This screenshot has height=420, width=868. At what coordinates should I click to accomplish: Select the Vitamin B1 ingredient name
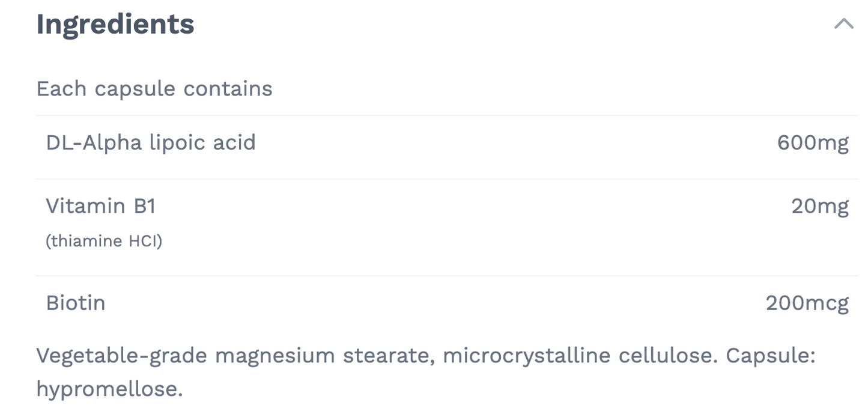coord(101,206)
